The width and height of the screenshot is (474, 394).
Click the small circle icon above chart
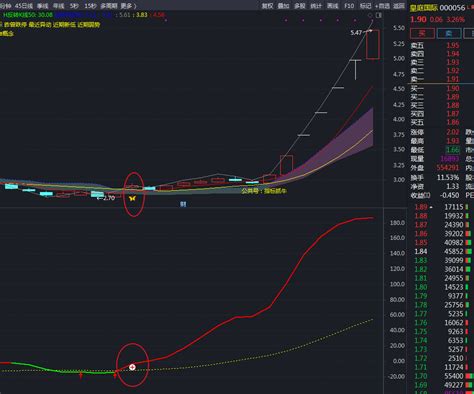pos(370,15)
